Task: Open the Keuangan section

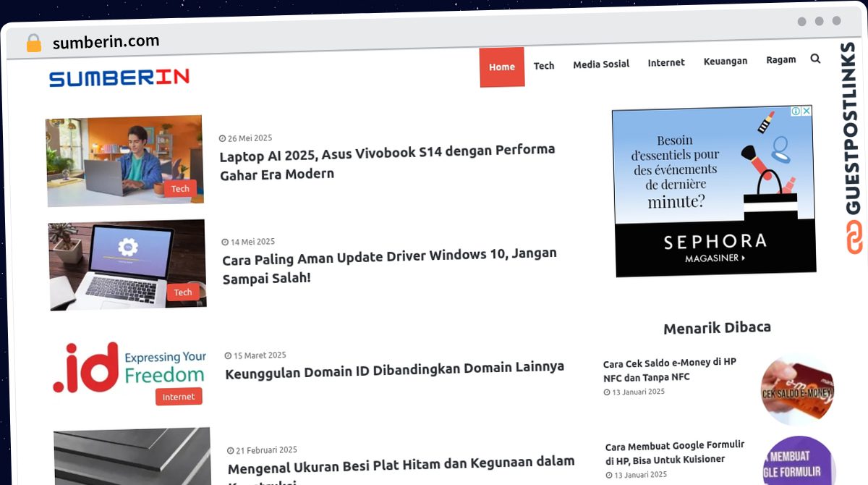Action: (x=726, y=62)
